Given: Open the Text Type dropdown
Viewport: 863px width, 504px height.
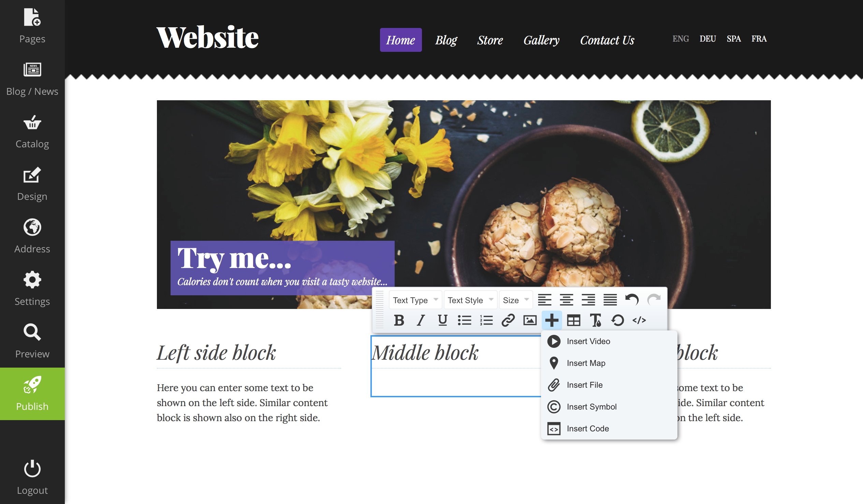Looking at the screenshot, I should [415, 300].
